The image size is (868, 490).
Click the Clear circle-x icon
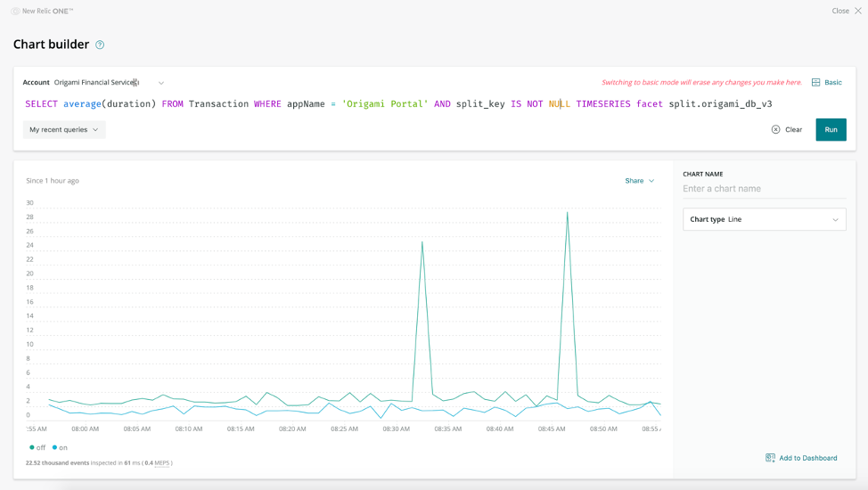coord(775,129)
